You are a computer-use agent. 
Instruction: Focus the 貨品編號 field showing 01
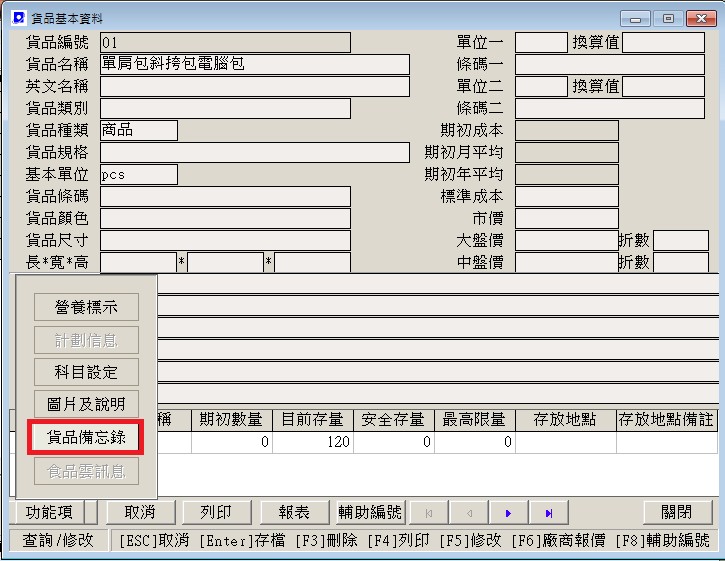click(x=225, y=43)
